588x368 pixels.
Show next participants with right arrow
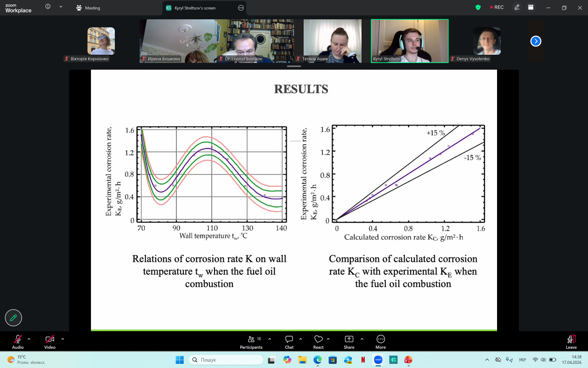coord(536,41)
